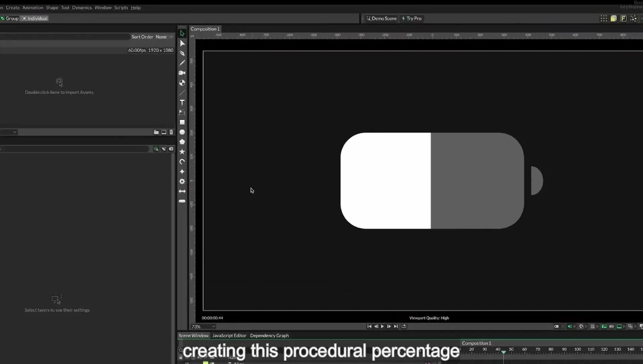Screen dimensions: 643x364
Task: Select the Text tool
Action: (x=182, y=102)
